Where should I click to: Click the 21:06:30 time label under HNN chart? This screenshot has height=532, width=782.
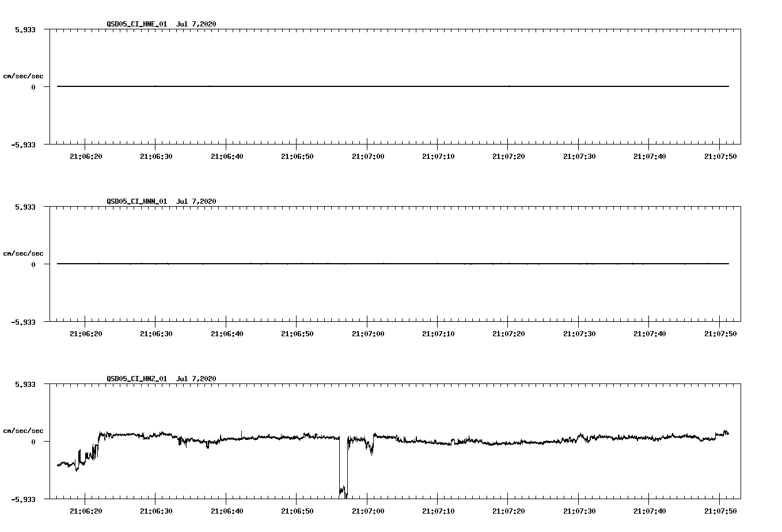(156, 333)
